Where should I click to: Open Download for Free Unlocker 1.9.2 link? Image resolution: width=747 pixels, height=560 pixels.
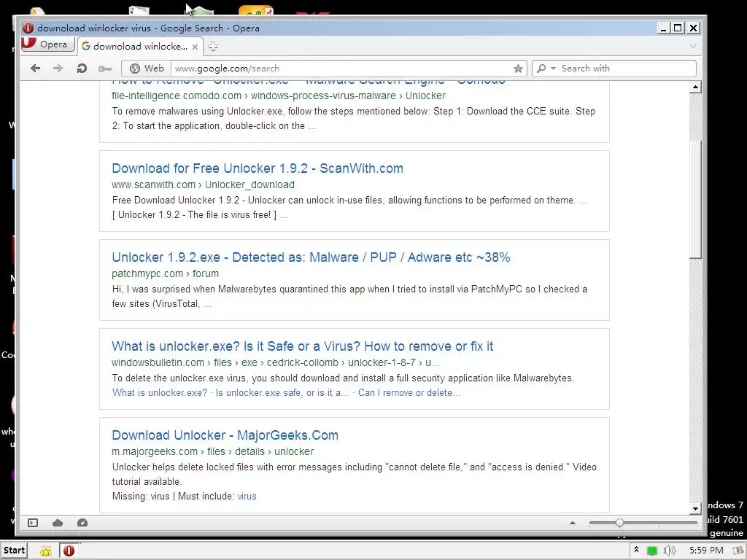(258, 168)
